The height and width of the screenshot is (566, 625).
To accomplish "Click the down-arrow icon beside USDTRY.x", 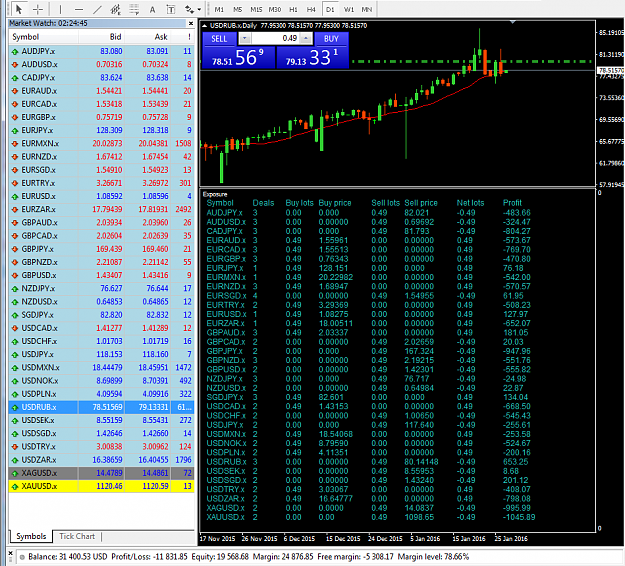I will [x=15, y=447].
